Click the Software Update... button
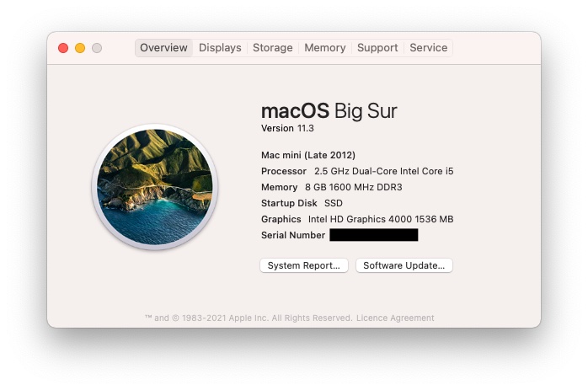This screenshot has width=588, height=390. pyautogui.click(x=404, y=265)
